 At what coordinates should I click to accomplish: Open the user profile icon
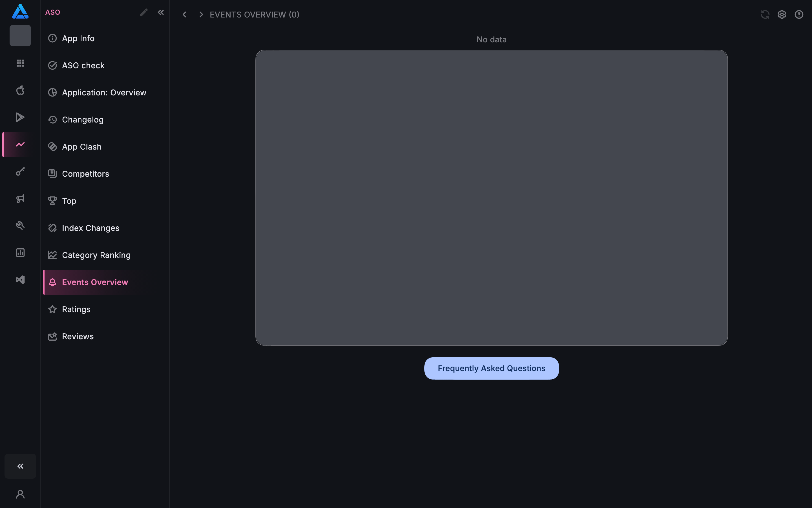click(20, 494)
